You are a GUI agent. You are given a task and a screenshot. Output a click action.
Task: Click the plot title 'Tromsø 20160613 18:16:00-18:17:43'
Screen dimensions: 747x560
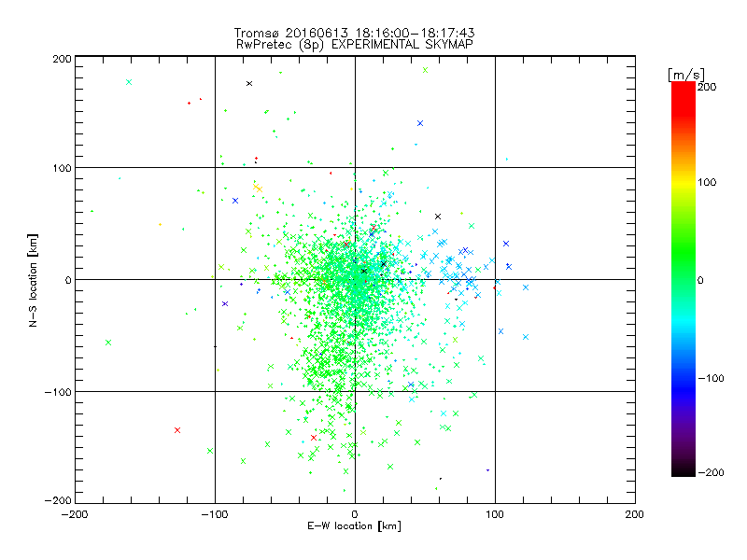click(x=354, y=33)
